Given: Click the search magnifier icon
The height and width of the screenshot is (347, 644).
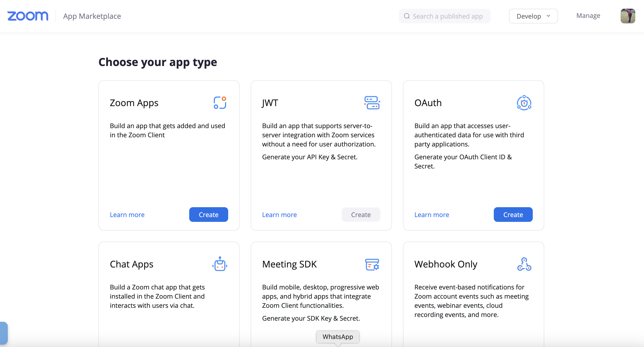Looking at the screenshot, I should tap(407, 16).
